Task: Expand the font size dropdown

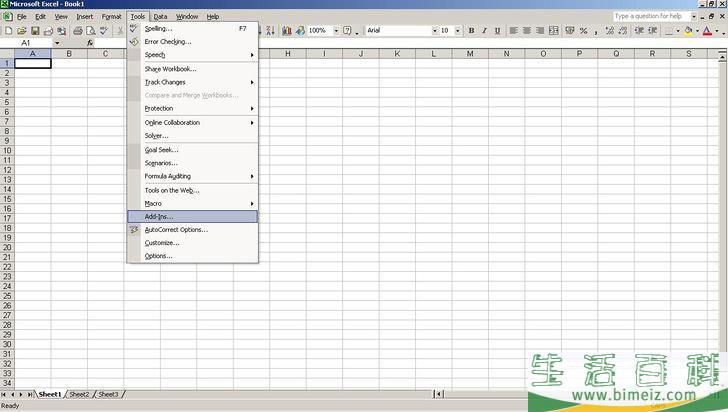Action: pyautogui.click(x=458, y=31)
